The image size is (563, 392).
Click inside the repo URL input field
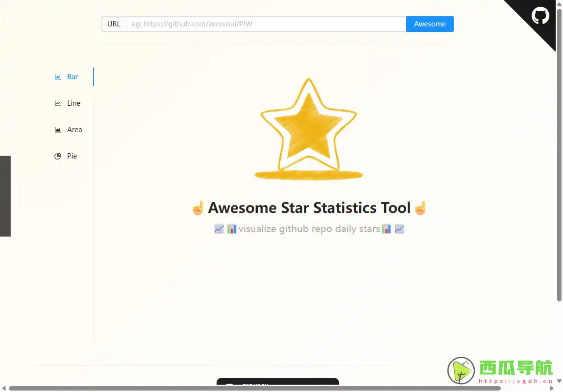click(x=265, y=23)
